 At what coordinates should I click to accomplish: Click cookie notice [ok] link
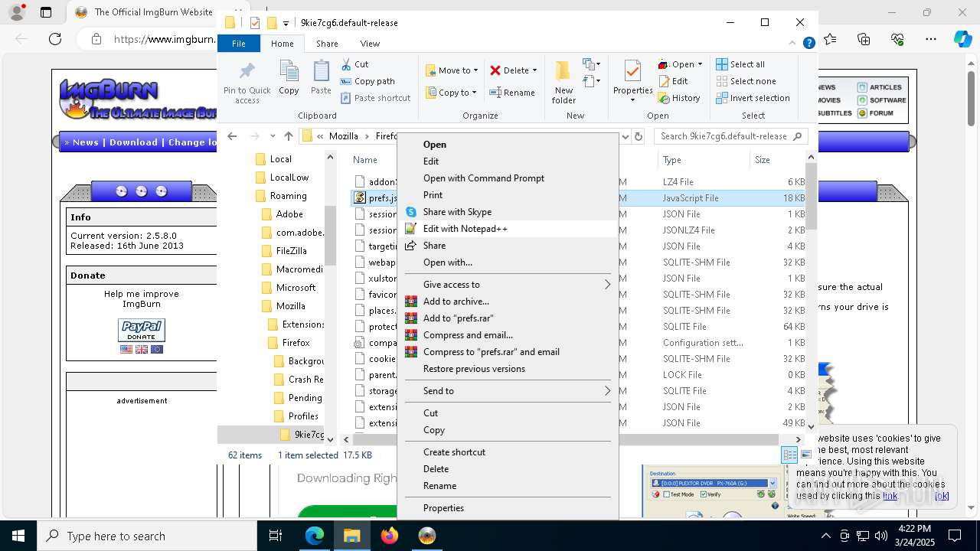point(942,496)
